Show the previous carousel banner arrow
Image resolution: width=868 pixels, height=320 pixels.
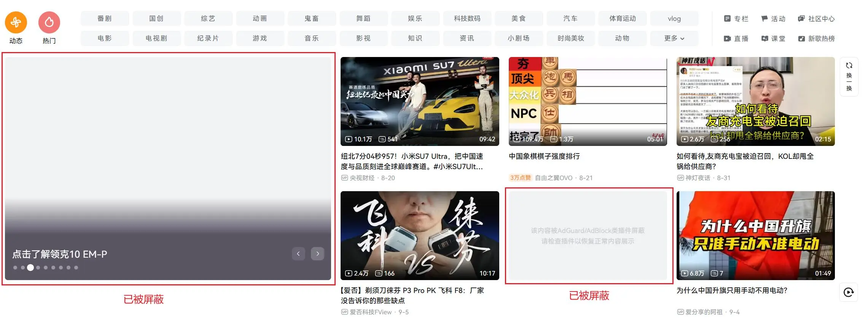tap(298, 253)
